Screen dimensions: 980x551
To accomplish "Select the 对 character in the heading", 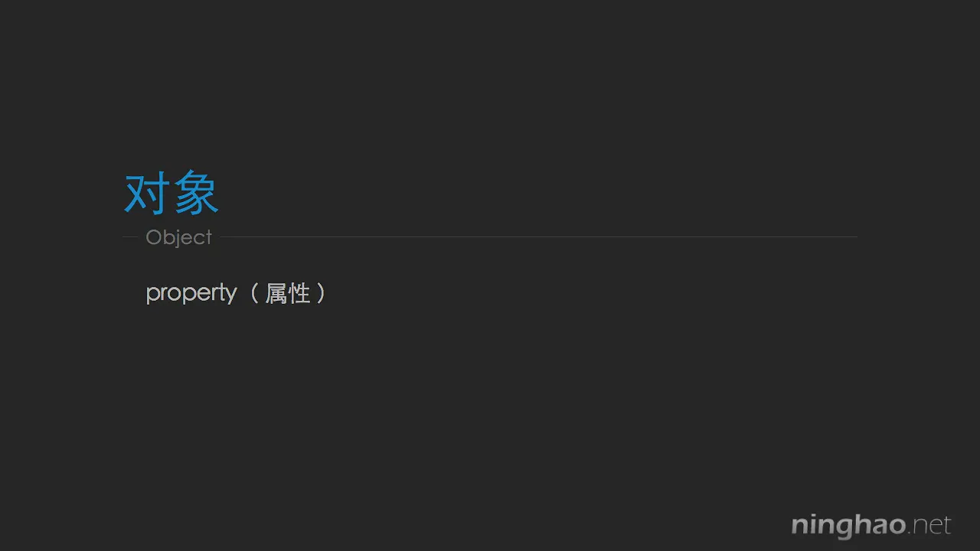I will [146, 193].
